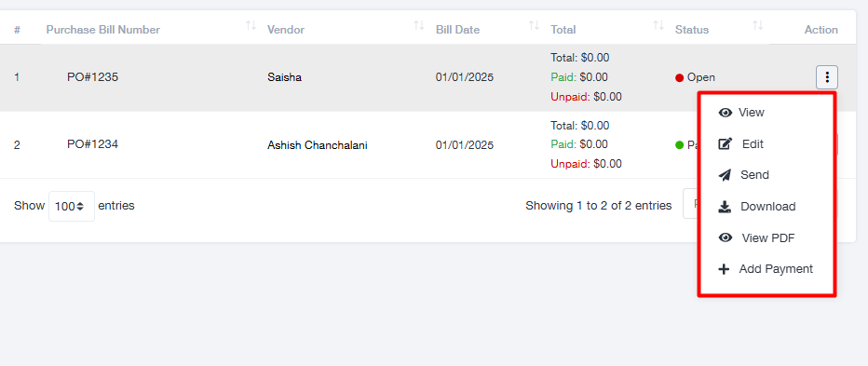Sort by Status column arrows
868x366 pixels.
(x=758, y=25)
